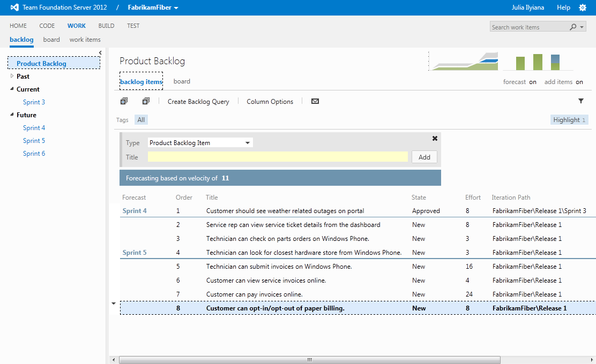The image size is (596, 364).
Task: Collapse the left pane with the chevron
Action: [x=100, y=53]
